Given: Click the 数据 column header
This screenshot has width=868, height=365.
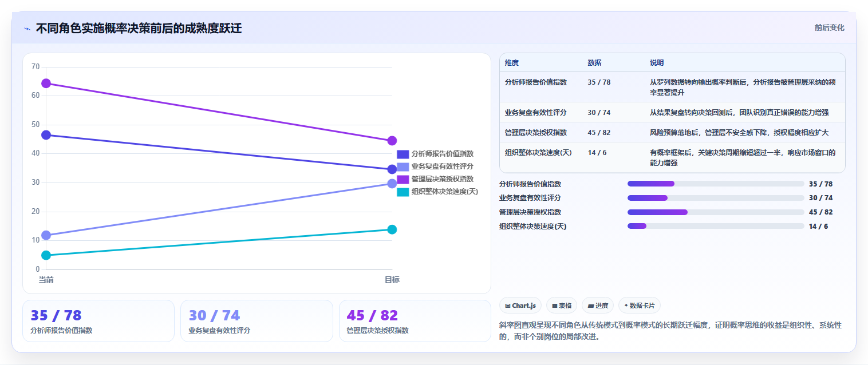Looking at the screenshot, I should pyautogui.click(x=594, y=62).
